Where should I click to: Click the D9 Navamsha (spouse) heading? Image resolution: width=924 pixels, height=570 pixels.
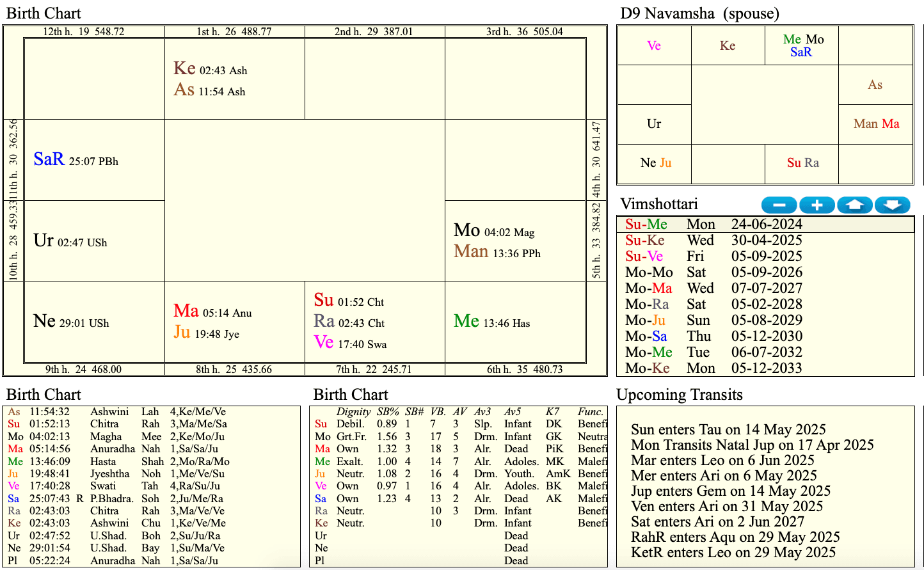pos(699,13)
